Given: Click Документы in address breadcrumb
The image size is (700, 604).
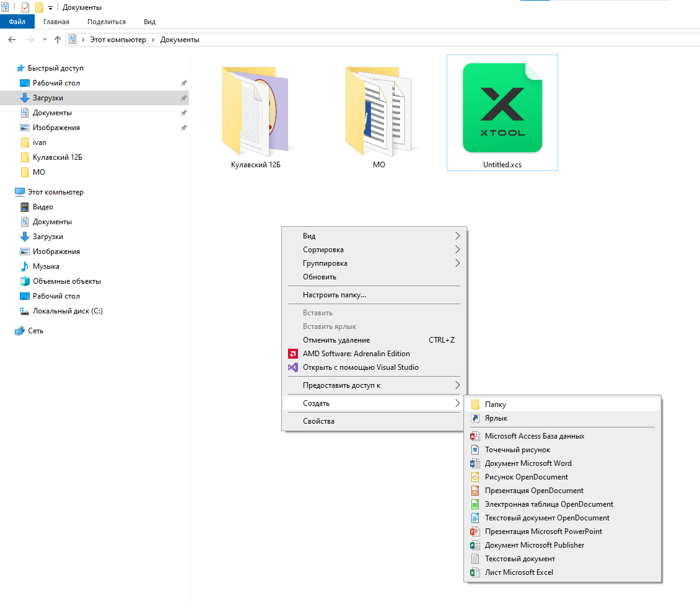Looking at the screenshot, I should [180, 40].
